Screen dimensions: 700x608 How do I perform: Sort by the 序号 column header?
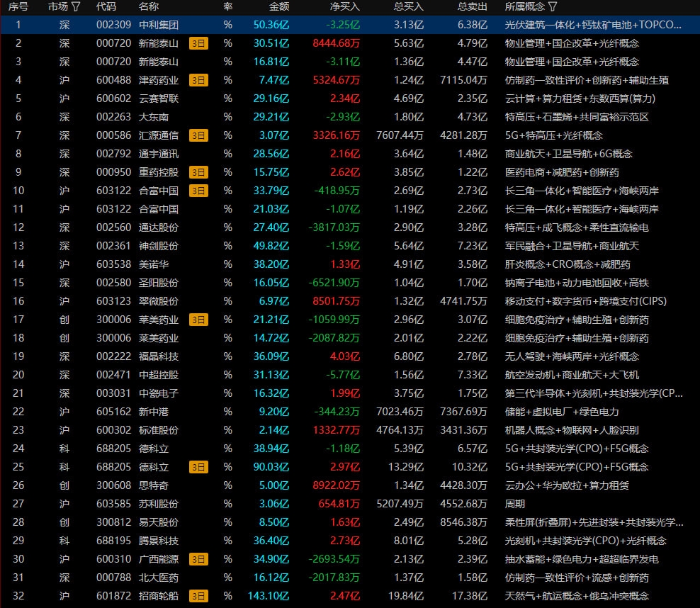(18, 6)
